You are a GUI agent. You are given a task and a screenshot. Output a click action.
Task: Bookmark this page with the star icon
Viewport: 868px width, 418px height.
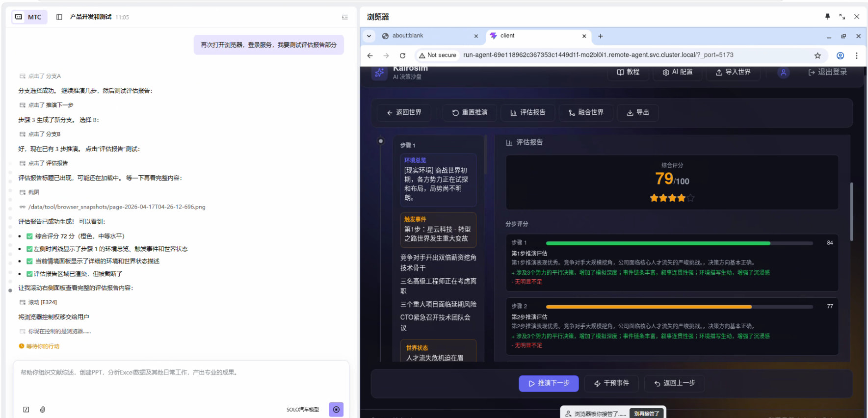817,55
